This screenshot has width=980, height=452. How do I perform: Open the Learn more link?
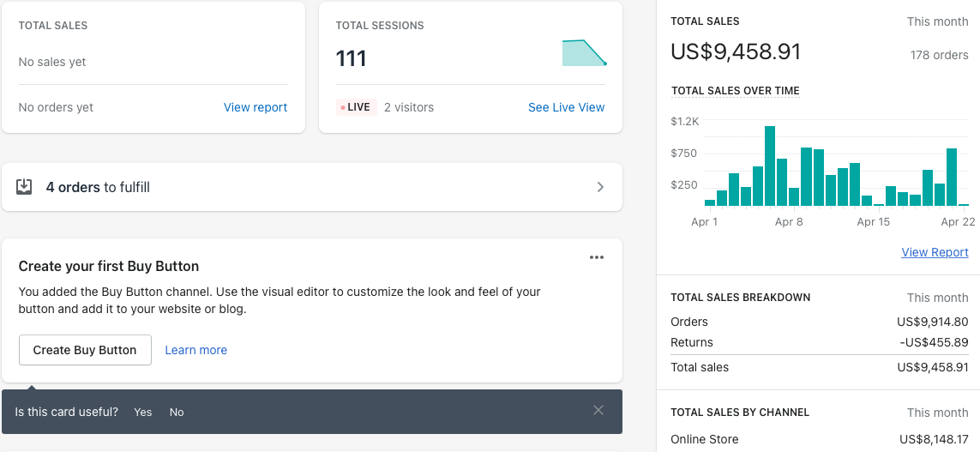click(x=196, y=350)
